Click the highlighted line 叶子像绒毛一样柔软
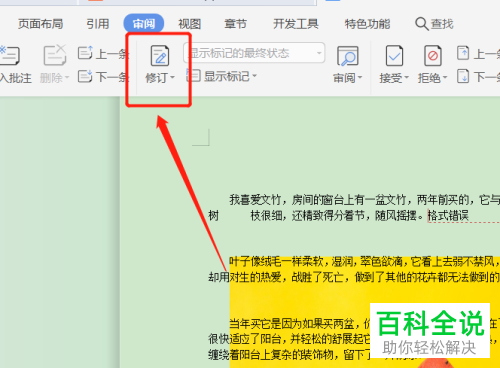500x368 pixels. click(364, 262)
